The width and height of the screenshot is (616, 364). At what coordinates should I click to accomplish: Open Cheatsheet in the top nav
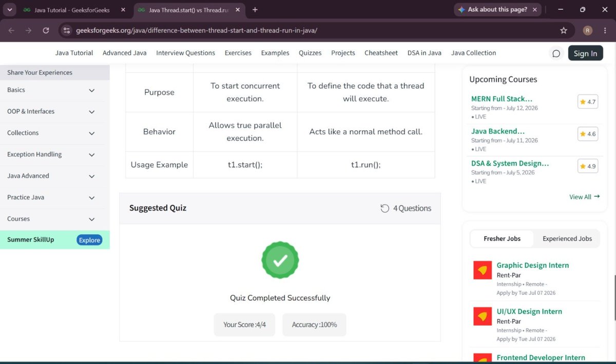tap(381, 53)
